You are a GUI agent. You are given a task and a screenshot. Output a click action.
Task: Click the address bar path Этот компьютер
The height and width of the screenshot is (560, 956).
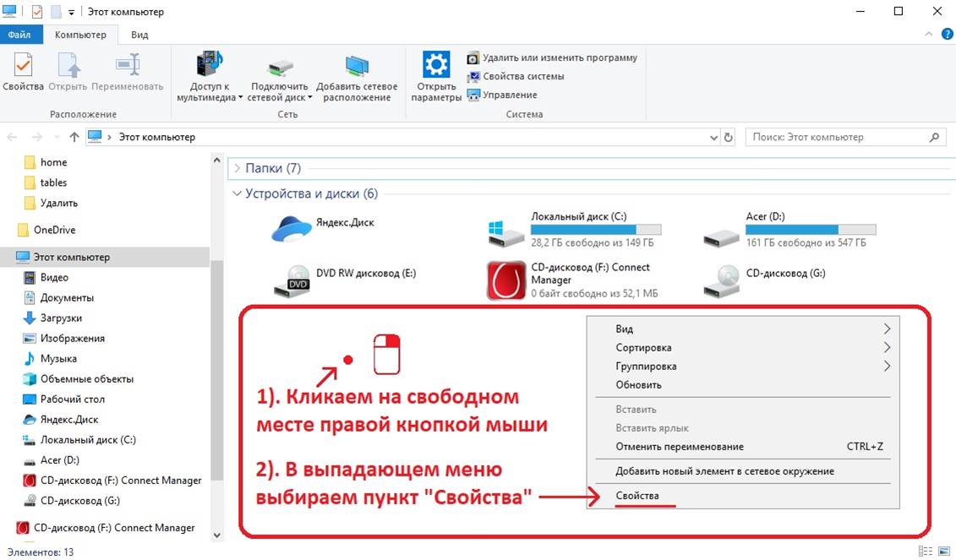tap(156, 138)
